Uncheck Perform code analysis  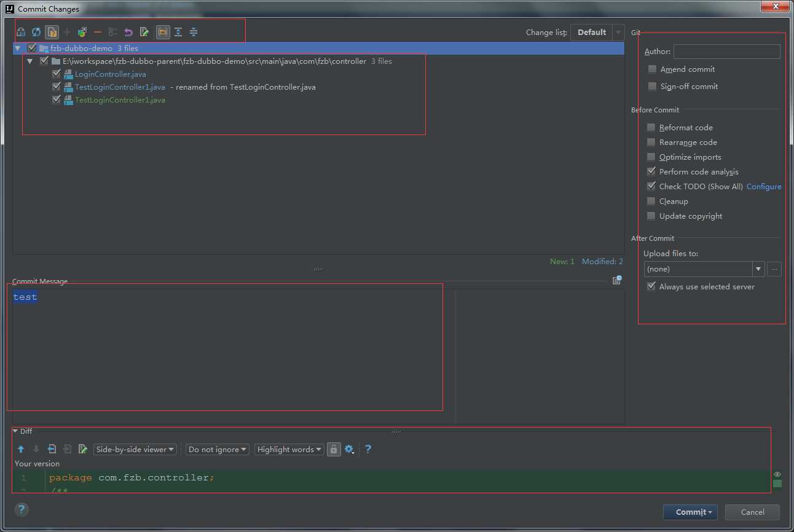[651, 171]
